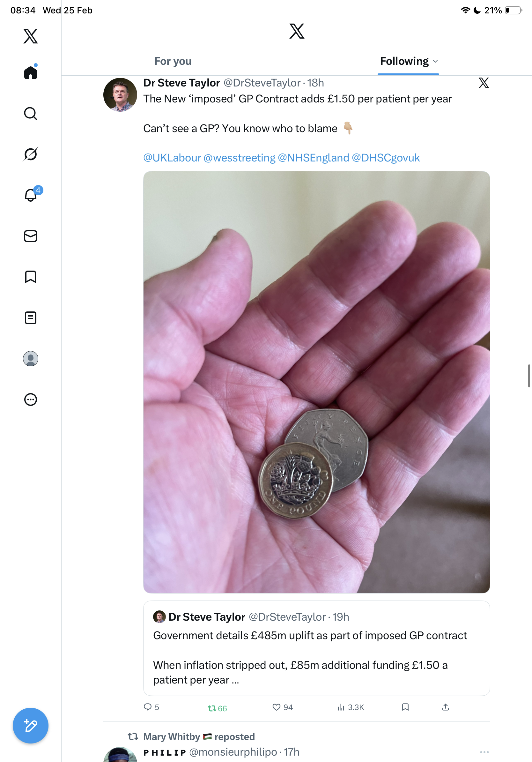This screenshot has height=762, width=532.
Task: Open the Lists icon in sidebar
Action: 31,317
